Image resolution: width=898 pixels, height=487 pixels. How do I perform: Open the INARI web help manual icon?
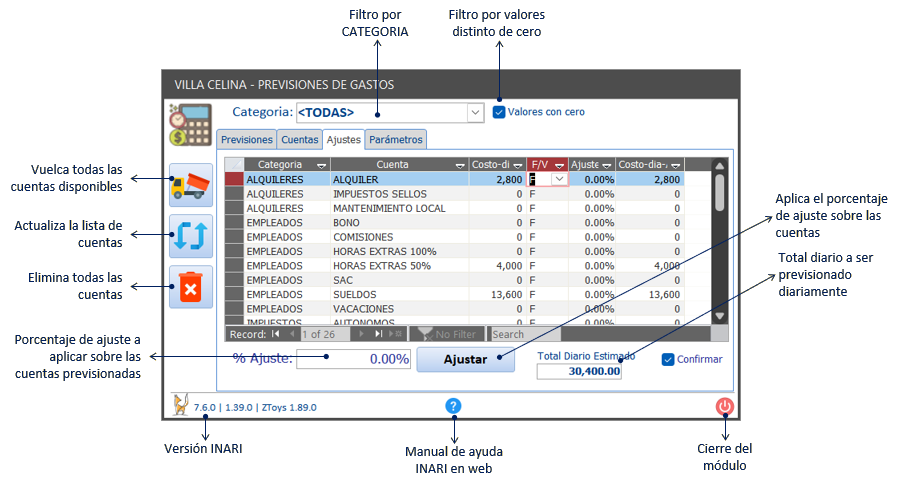tap(453, 406)
